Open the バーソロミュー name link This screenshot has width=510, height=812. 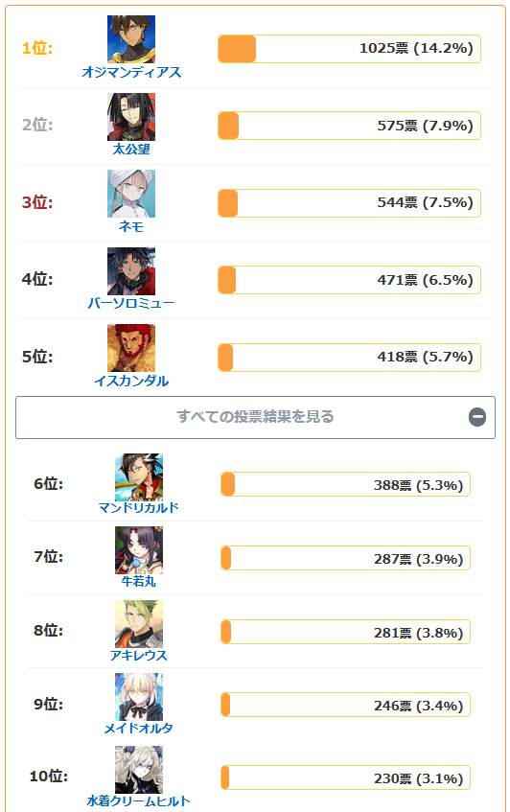pos(131,303)
